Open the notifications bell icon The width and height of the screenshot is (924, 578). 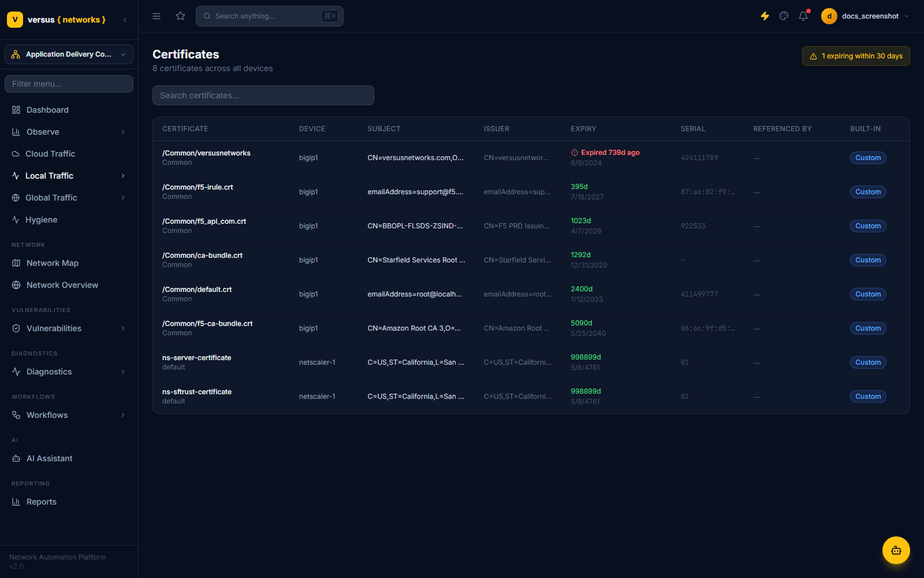tap(803, 16)
